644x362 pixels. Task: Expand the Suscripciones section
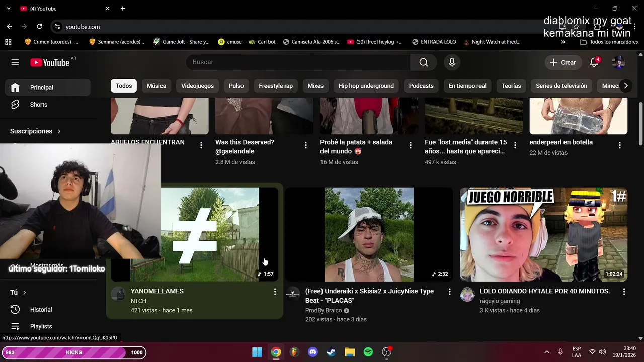click(x=35, y=131)
